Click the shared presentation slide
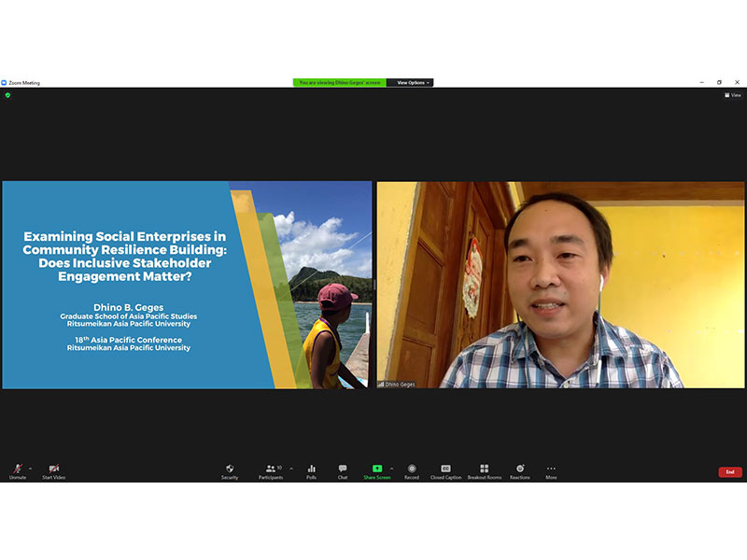The height and width of the screenshot is (560, 747). pos(187,285)
